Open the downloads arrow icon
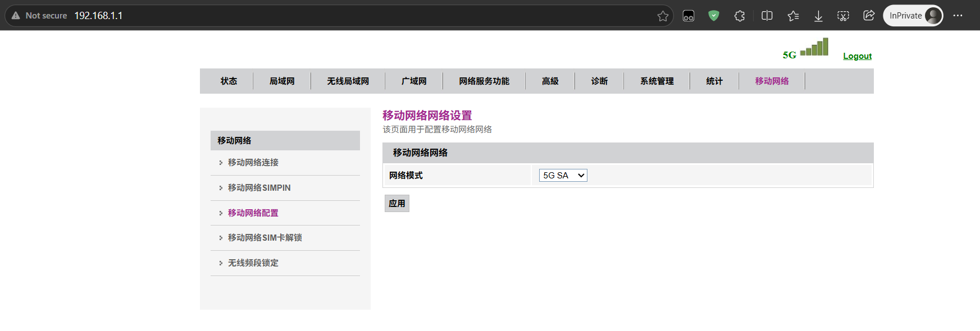Image resolution: width=980 pixels, height=331 pixels. tap(818, 16)
